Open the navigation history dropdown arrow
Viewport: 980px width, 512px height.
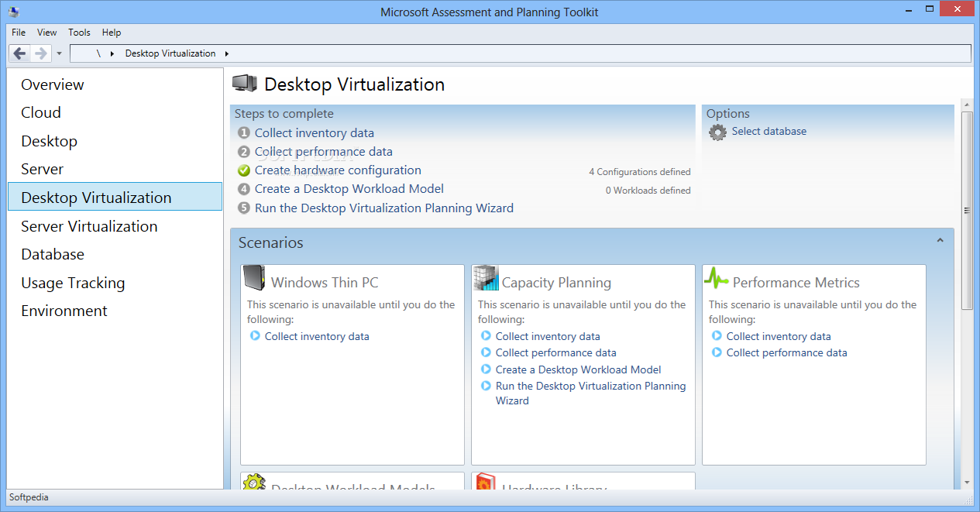[x=60, y=53]
